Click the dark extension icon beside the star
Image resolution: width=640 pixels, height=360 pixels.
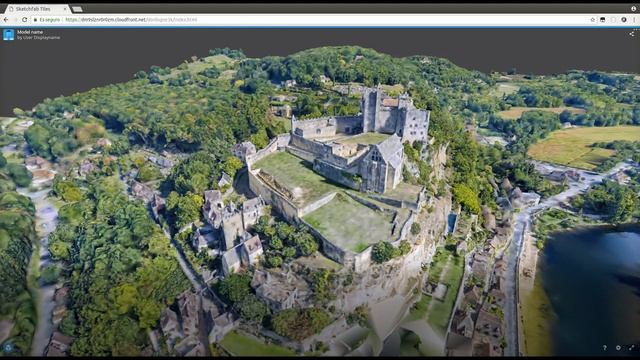pyautogui.click(x=602, y=20)
